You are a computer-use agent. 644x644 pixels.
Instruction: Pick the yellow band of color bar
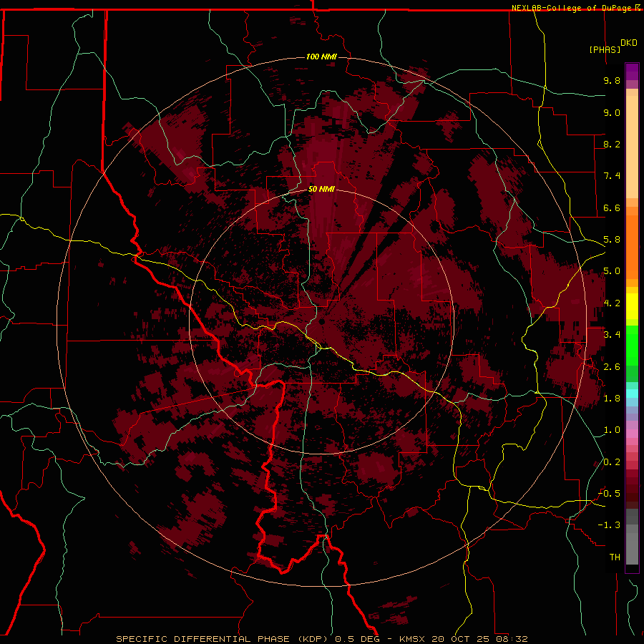coord(632,306)
